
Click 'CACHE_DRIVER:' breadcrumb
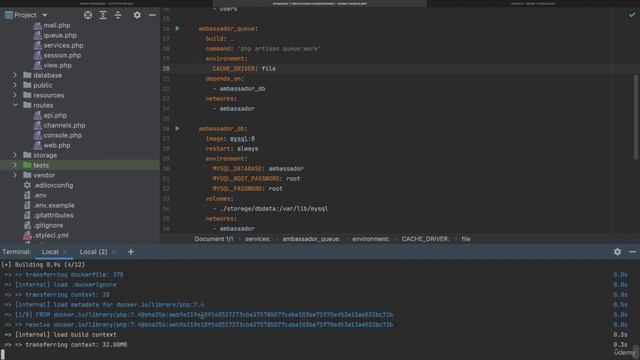click(x=425, y=239)
